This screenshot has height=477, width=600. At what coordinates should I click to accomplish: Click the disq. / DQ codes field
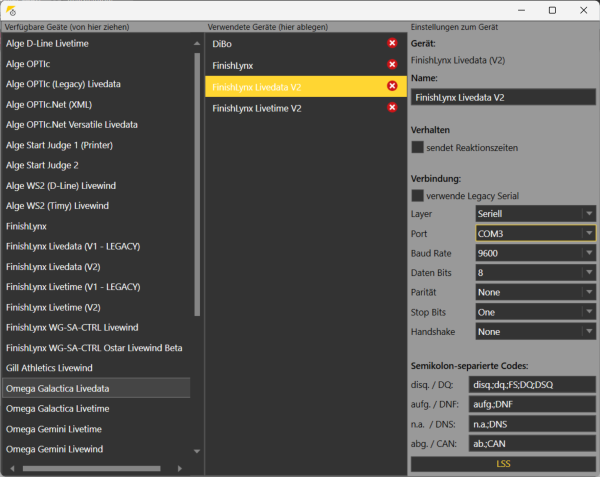532,384
